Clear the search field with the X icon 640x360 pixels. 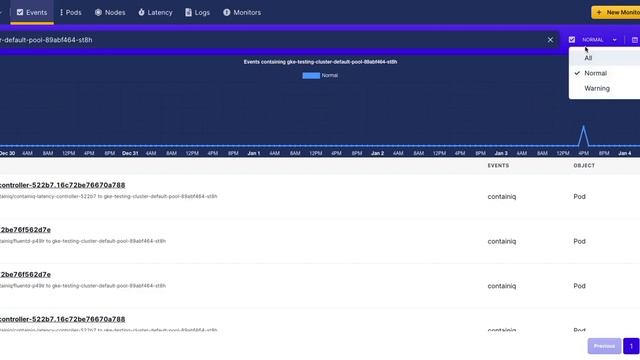(x=550, y=40)
